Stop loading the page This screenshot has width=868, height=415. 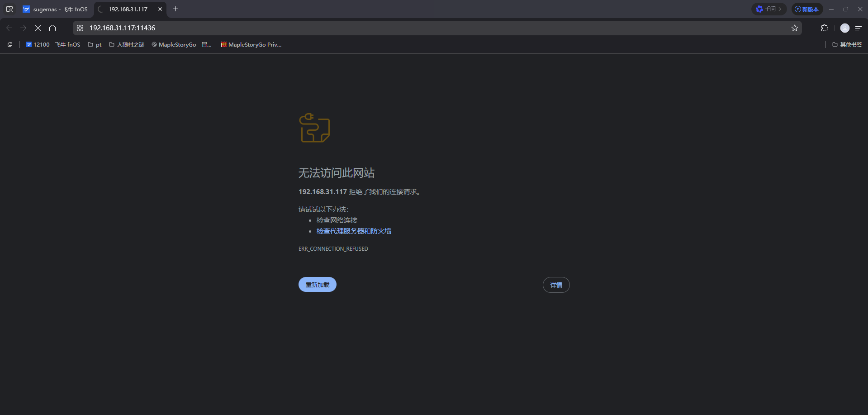(38, 28)
